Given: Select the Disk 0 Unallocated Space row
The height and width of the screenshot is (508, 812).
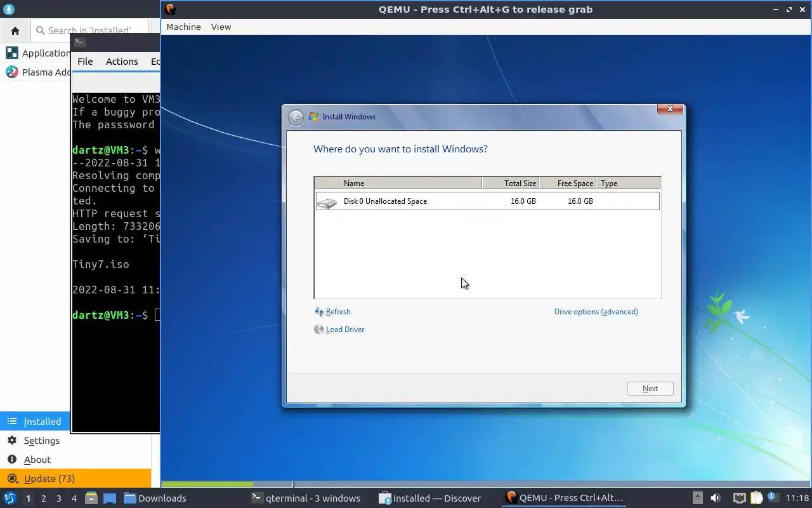Looking at the screenshot, I should point(487,201).
